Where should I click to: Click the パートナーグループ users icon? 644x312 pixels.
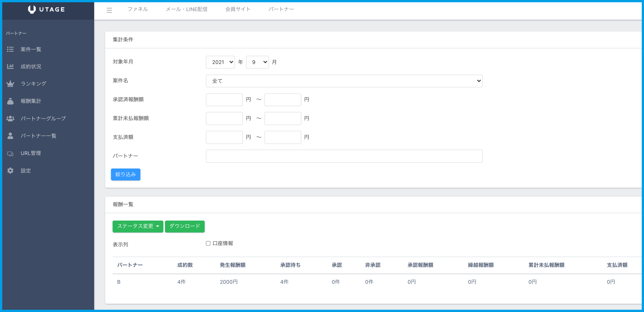pos(10,118)
